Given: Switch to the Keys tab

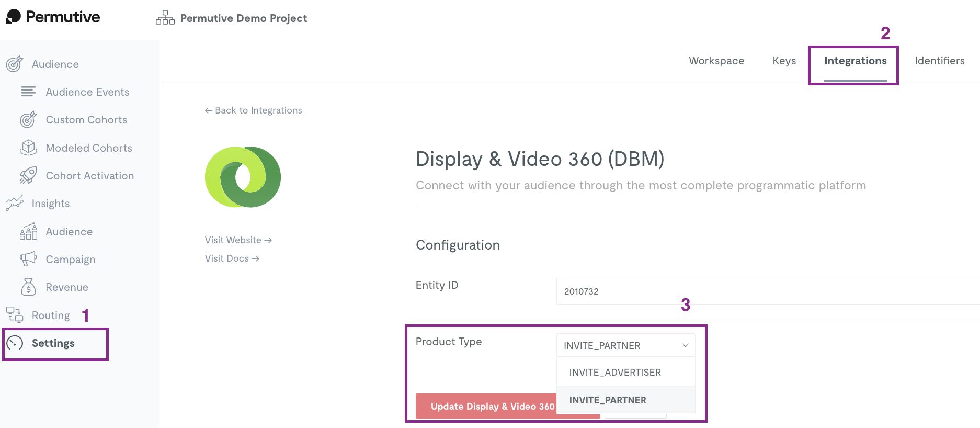Looking at the screenshot, I should coord(784,61).
